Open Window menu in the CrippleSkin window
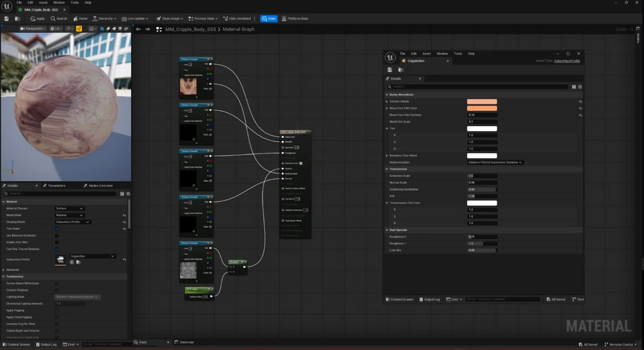 click(x=442, y=54)
